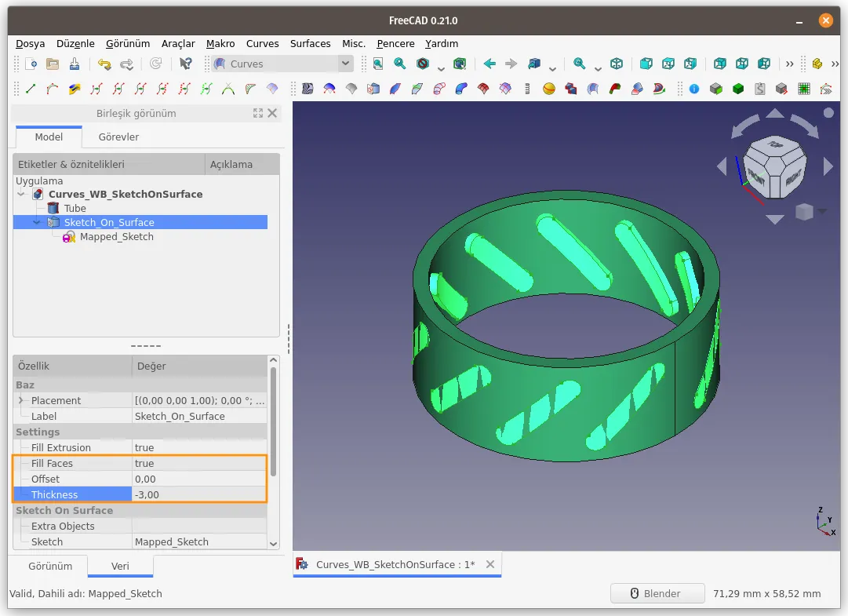Click the Blender navigation style button
Screen dimensions: 848x616
coord(657,593)
